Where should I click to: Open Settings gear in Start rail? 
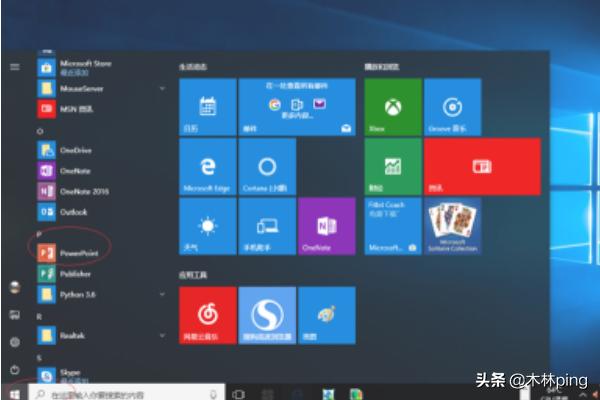click(x=15, y=342)
